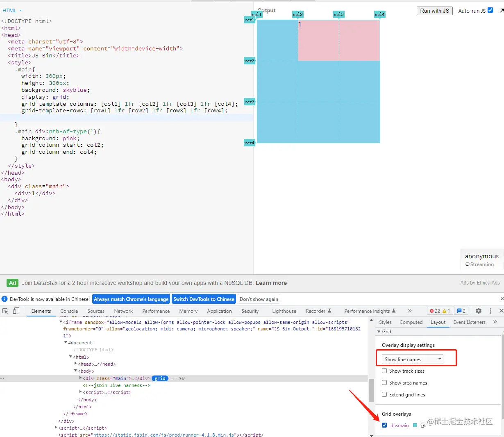
Task: Toggle the Auto-run JS checkbox
Action: [490, 10]
